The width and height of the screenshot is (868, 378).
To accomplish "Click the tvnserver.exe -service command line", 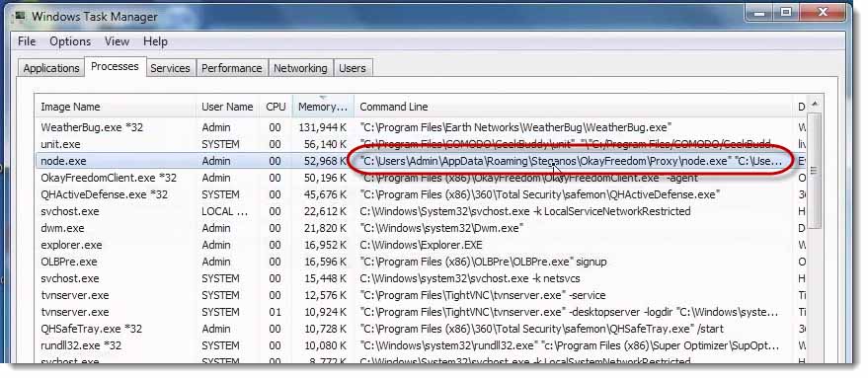I will [x=483, y=295].
